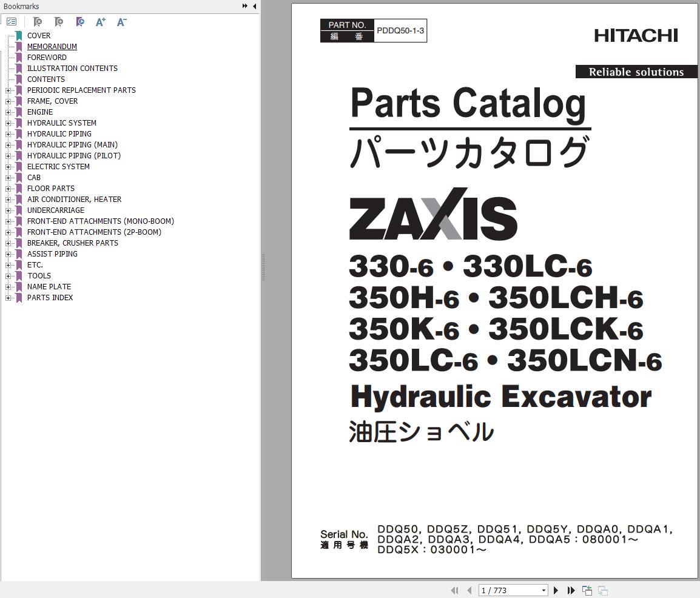Click the Bookmarks panel title
700x598 pixels.
[21, 6]
